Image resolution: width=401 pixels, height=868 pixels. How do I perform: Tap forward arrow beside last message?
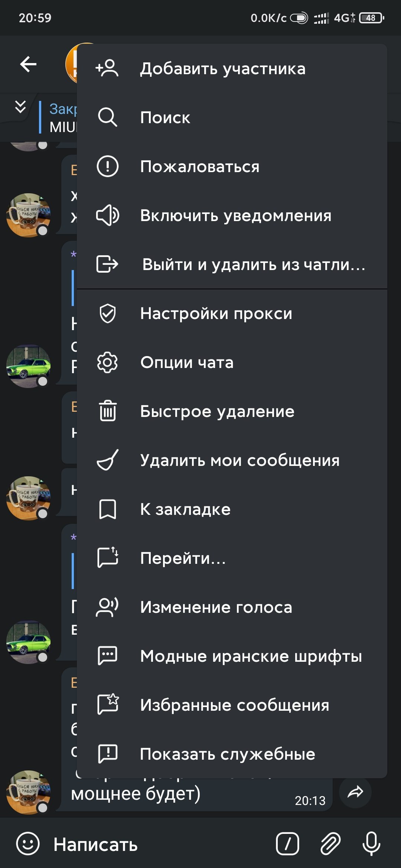(355, 792)
